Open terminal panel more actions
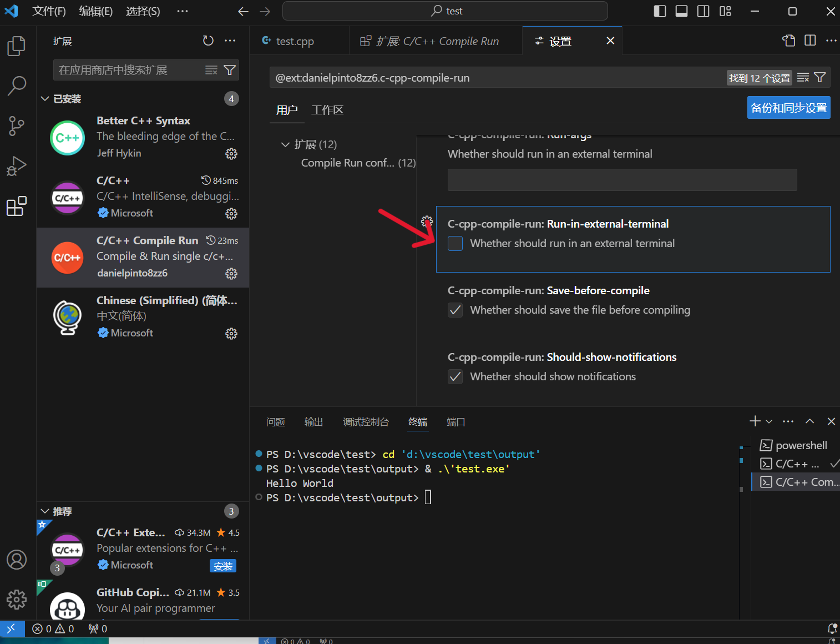Image resolution: width=840 pixels, height=644 pixels. click(x=788, y=421)
